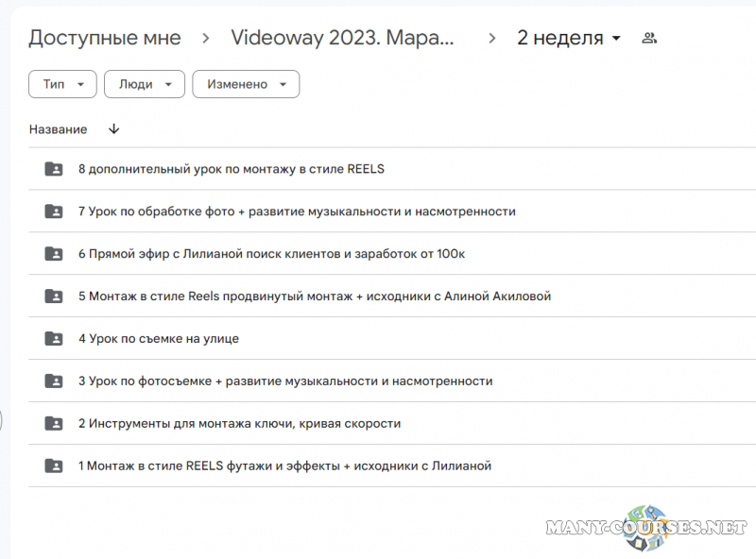Open folder 2 Инструменты для монтажа ключи
This screenshot has height=559, width=756.
pos(239,424)
